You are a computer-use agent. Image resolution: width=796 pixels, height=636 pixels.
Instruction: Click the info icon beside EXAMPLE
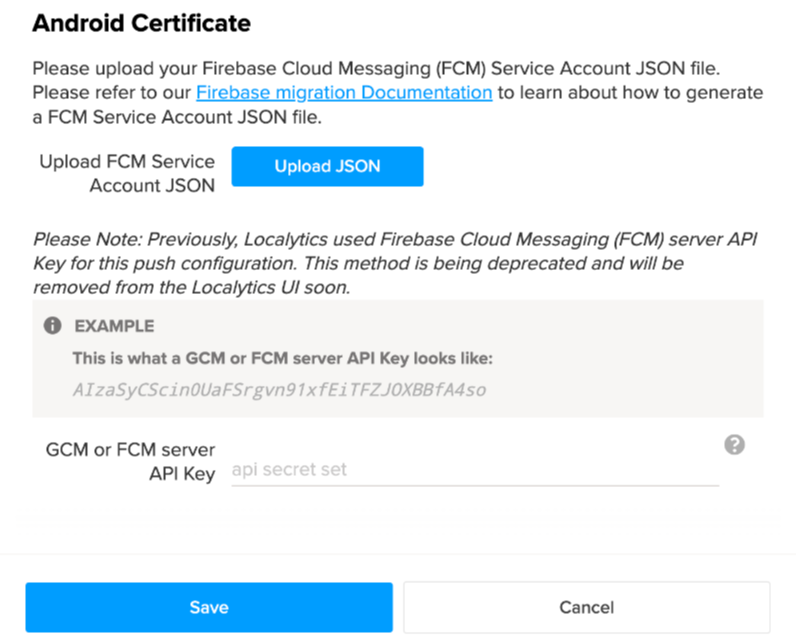(52, 326)
